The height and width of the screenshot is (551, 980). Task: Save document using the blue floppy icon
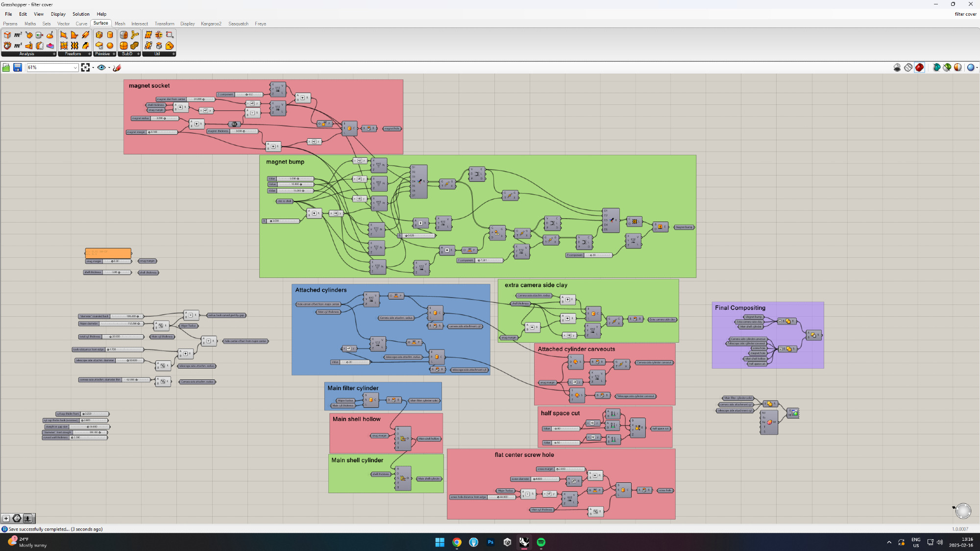pos(17,68)
